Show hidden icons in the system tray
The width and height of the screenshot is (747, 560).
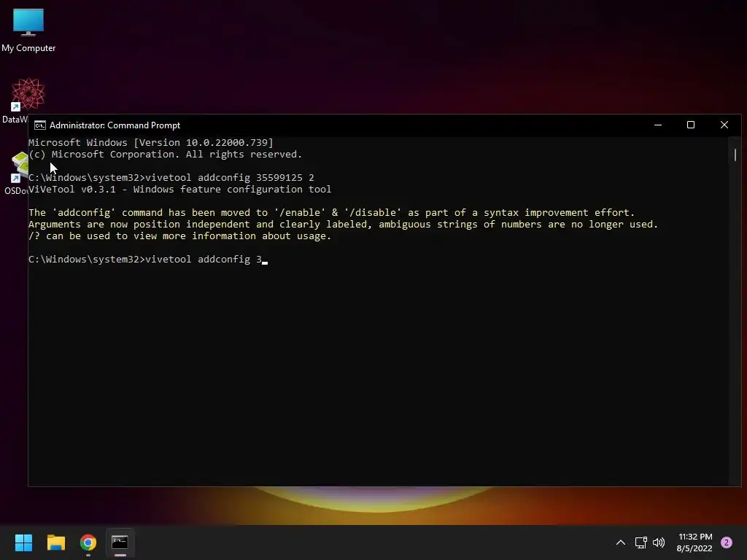coord(621,542)
